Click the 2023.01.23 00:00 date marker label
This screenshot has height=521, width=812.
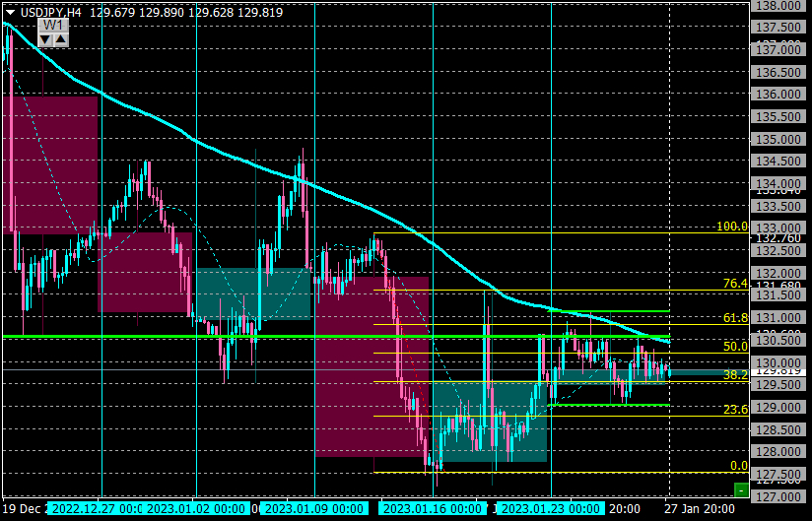(x=551, y=508)
